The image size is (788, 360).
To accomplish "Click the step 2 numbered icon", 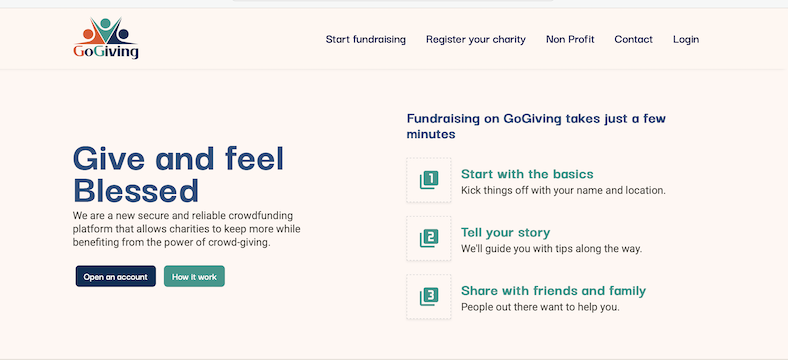I will 429,238.
